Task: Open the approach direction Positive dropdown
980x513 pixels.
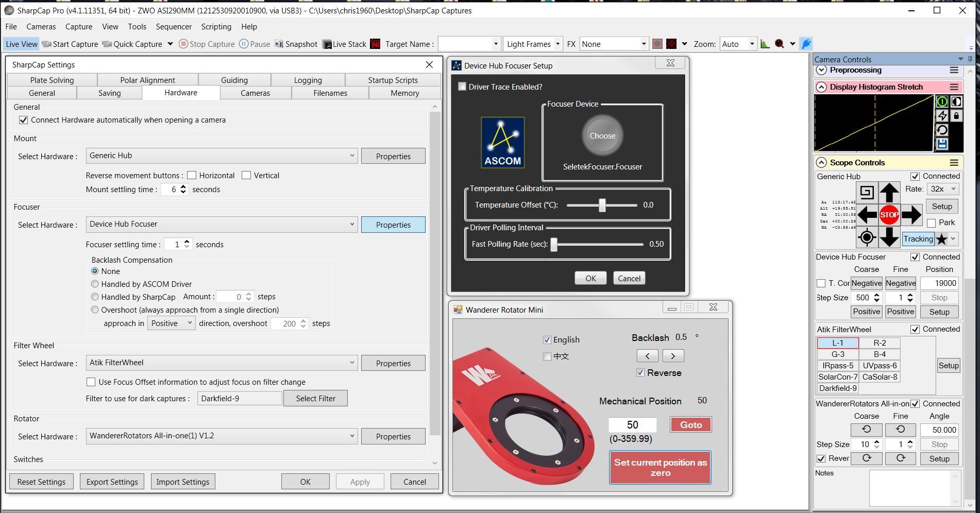Action: (171, 323)
